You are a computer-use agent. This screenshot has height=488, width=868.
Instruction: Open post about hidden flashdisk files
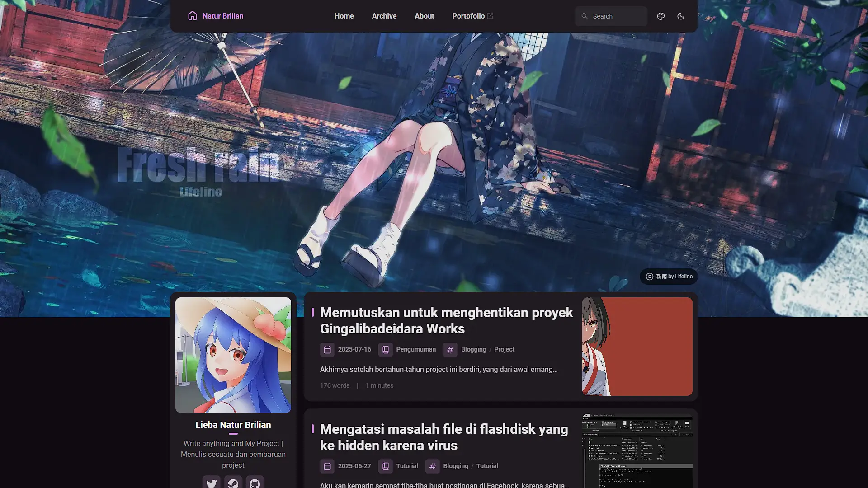click(x=444, y=437)
